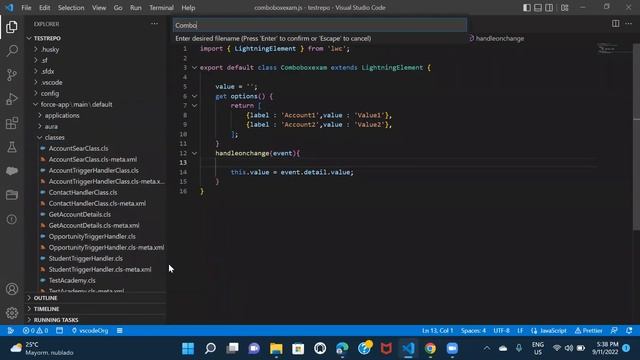The image size is (640, 360).
Task: Toggle the Panel layout icon
Action: click(x=538, y=7)
